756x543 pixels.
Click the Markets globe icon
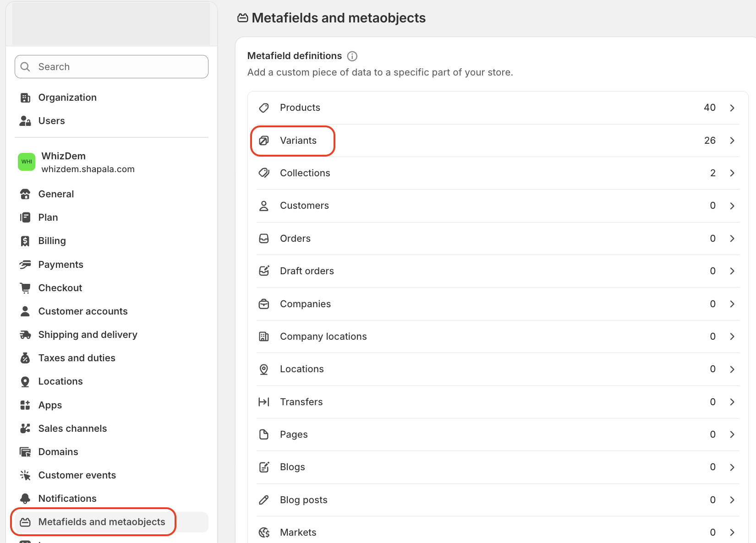click(264, 532)
